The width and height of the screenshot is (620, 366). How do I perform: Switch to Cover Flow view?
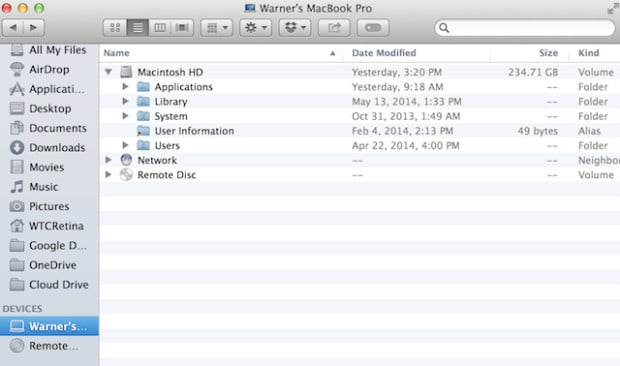[x=182, y=28]
